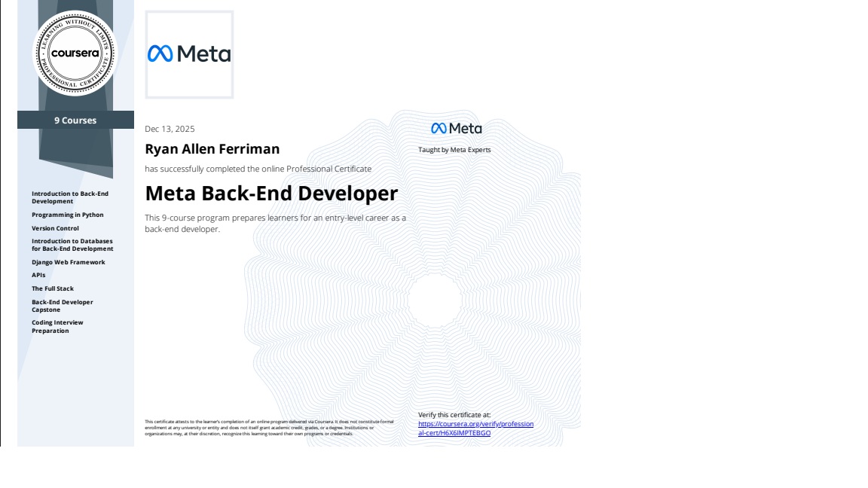The width and height of the screenshot is (868, 488).
Task: Click the Coursera professional certificate seal
Action: (x=75, y=53)
